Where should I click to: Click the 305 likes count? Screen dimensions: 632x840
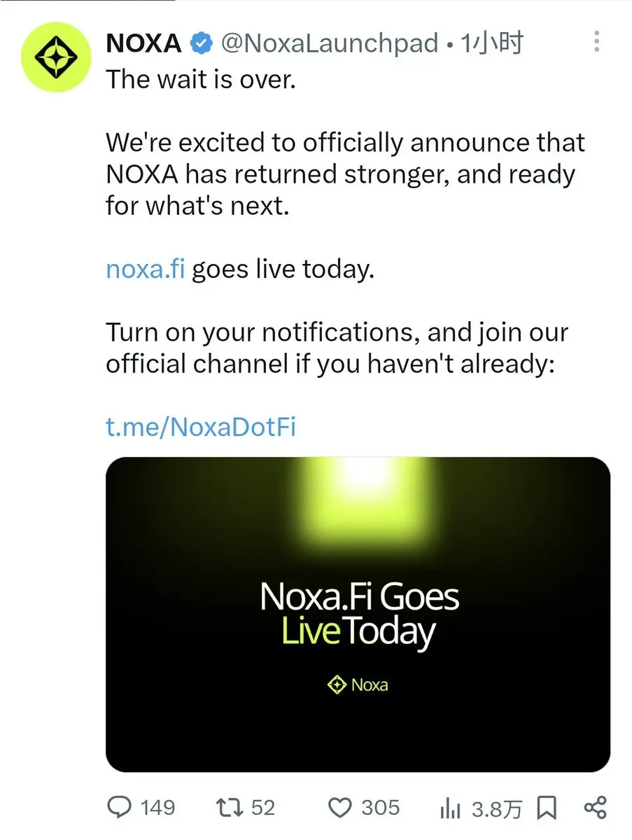[380, 808]
